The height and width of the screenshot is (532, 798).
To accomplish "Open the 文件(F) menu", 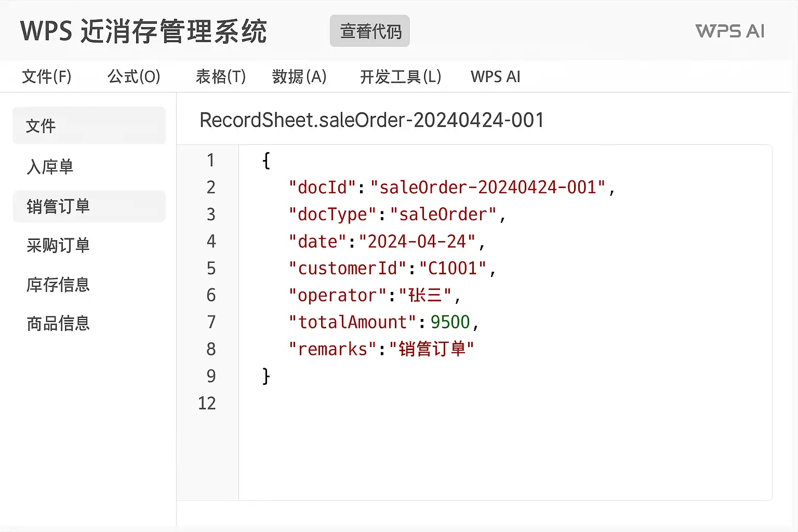I will tap(47, 77).
